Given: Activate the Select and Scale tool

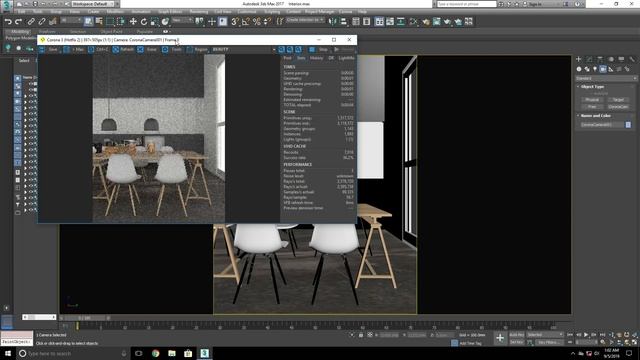Looking at the screenshot, I should click(154, 21).
